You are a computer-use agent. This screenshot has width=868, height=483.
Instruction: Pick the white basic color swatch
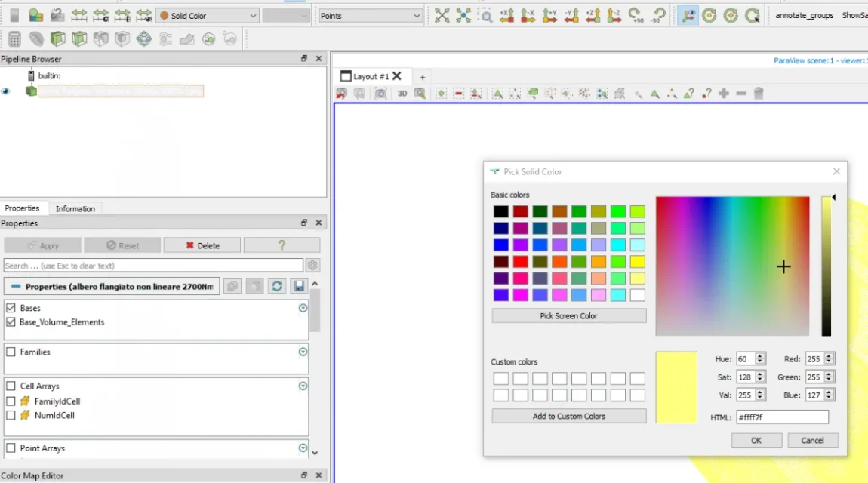pyautogui.click(x=637, y=295)
